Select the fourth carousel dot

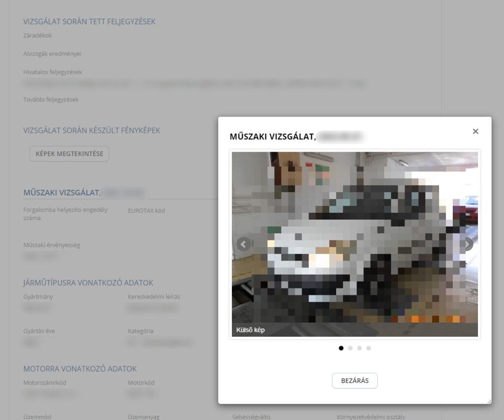[369, 348]
